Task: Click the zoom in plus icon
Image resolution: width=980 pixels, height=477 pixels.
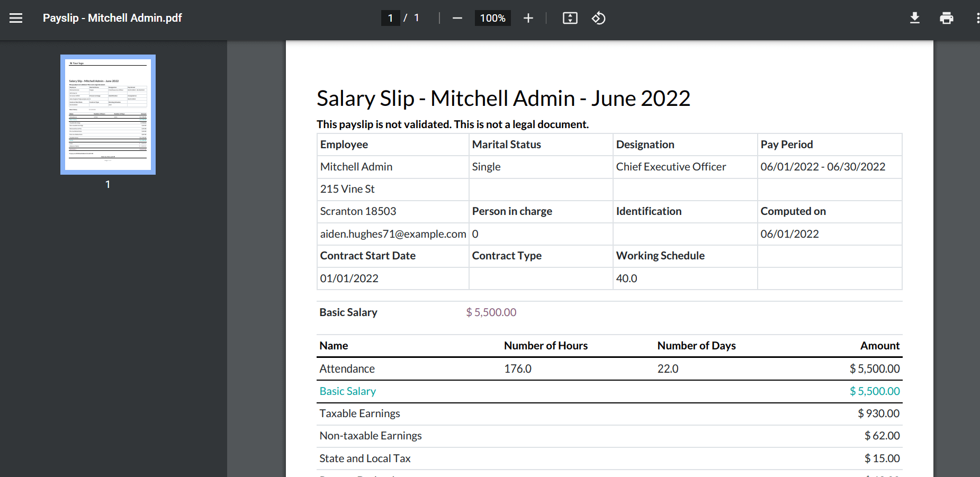Action: (528, 18)
